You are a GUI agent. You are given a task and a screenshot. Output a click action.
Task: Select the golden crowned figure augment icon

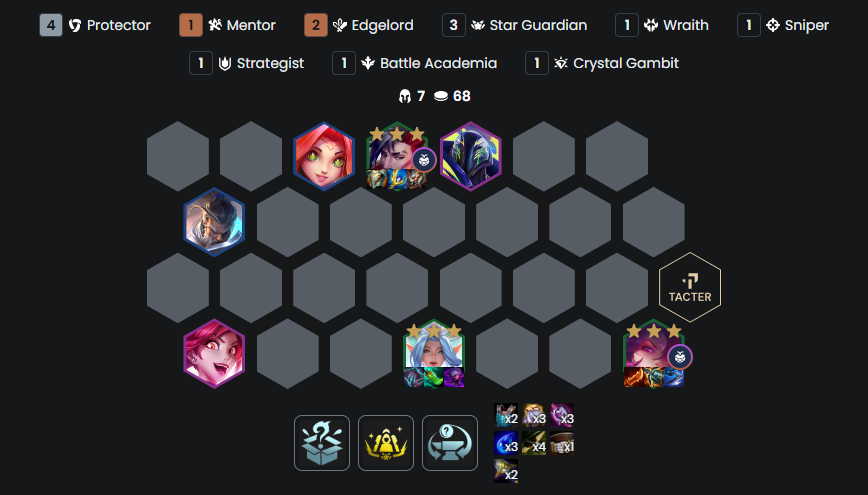pos(386,443)
